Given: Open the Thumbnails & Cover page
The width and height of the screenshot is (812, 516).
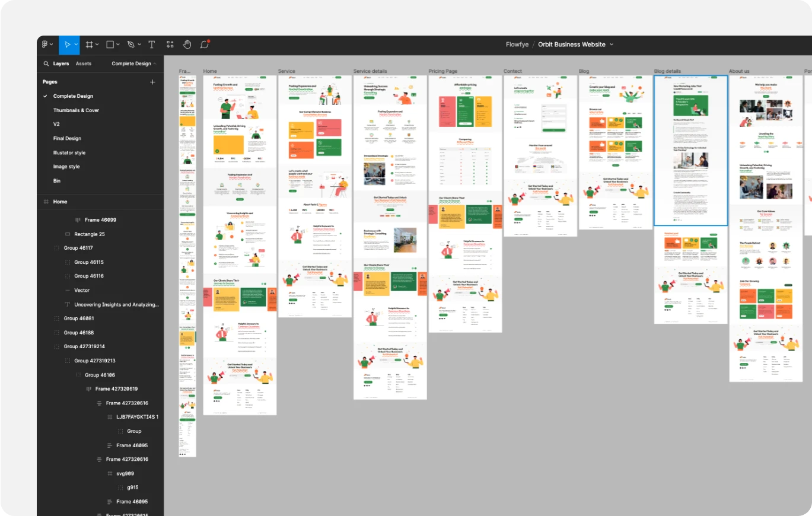Looking at the screenshot, I should click(76, 110).
